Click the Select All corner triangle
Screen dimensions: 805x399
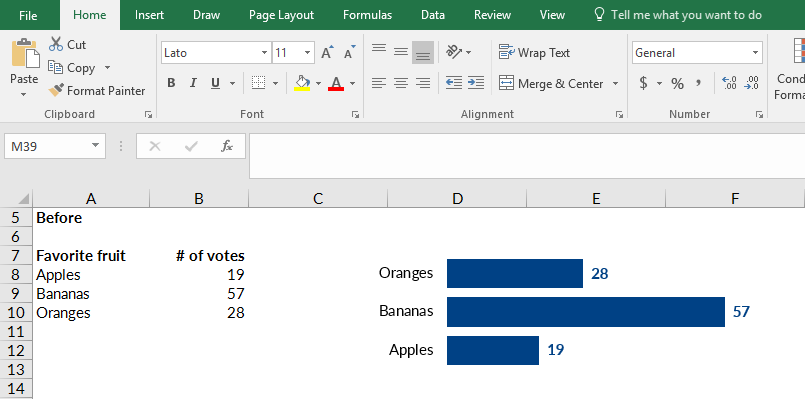[x=24, y=199]
